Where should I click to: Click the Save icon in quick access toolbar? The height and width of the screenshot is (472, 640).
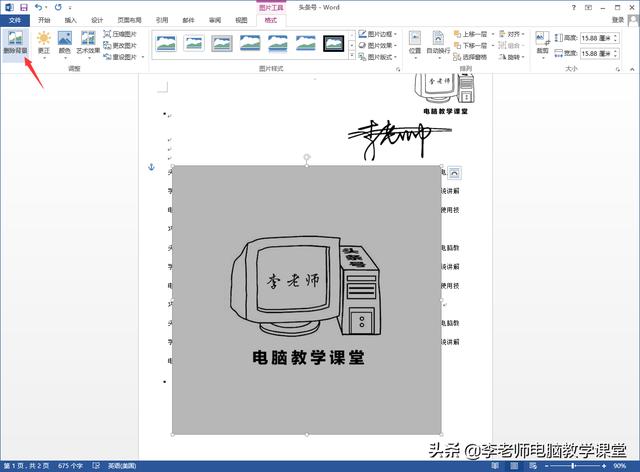coord(24,7)
